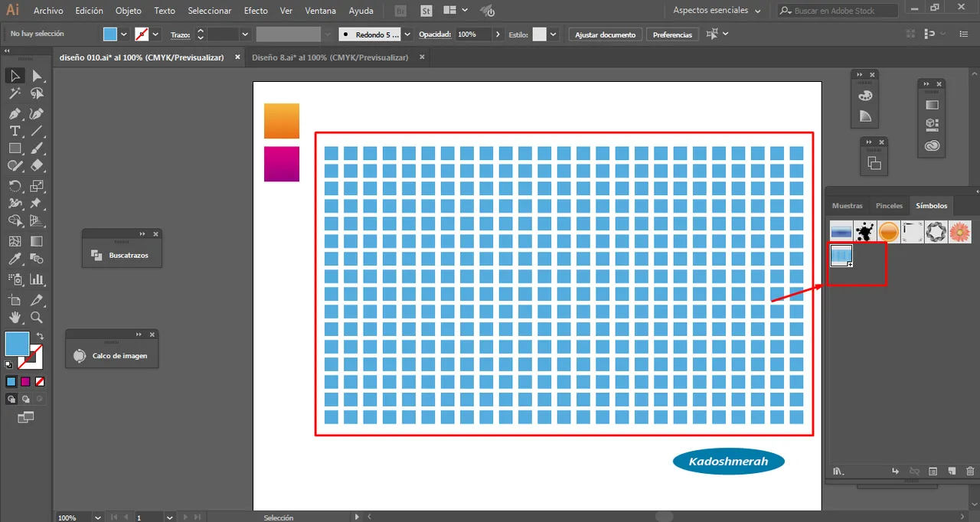
Task: Open the Redondo brush definition dropdown
Action: tap(407, 34)
